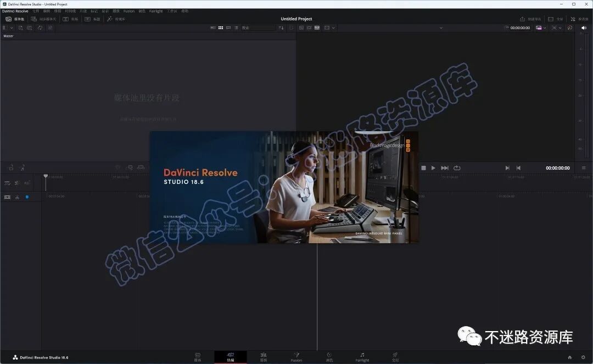Click the upper timeline playhead handle
Image resolution: width=593 pixels, height=364 pixels.
tap(46, 176)
